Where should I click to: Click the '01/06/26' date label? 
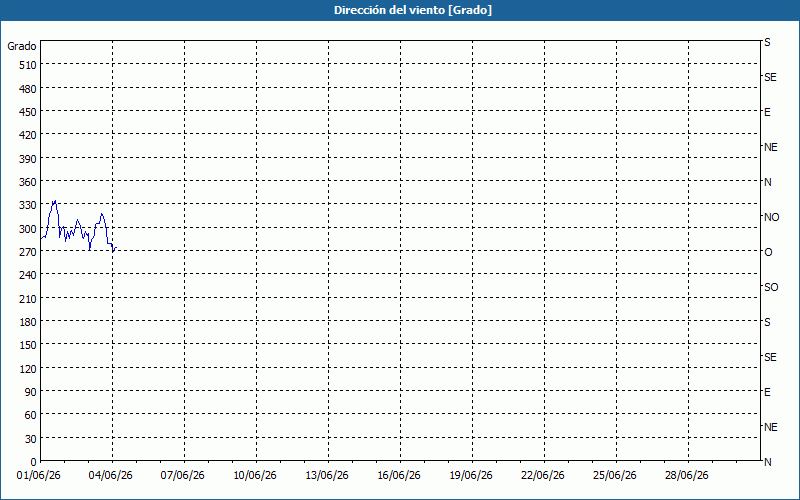39,476
